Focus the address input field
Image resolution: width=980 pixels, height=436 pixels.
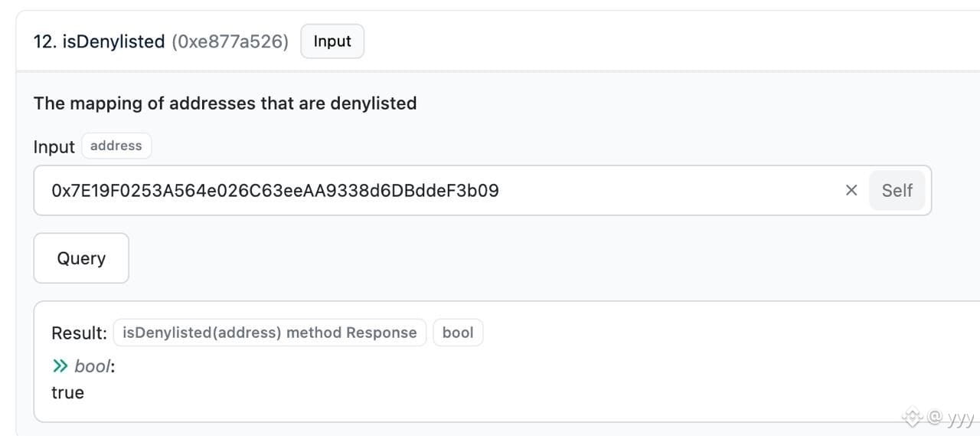482,190
